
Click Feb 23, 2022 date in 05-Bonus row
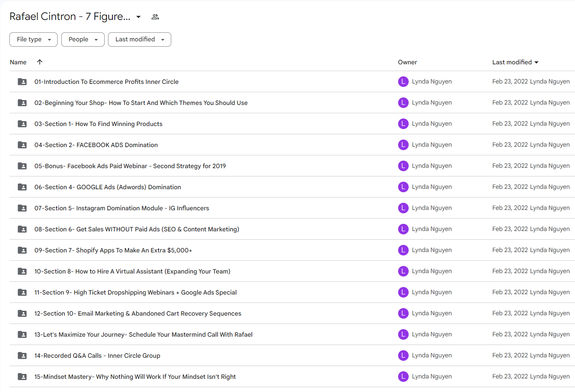pos(510,166)
